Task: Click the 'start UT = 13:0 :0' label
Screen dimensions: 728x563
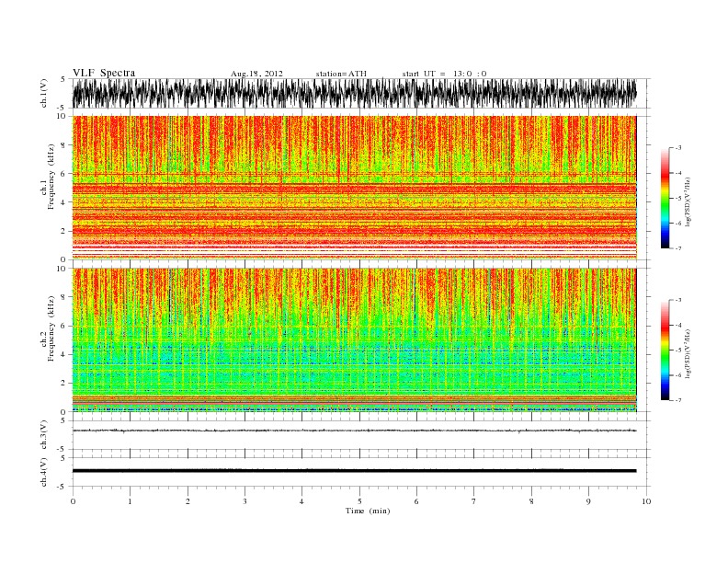Action: coord(444,74)
